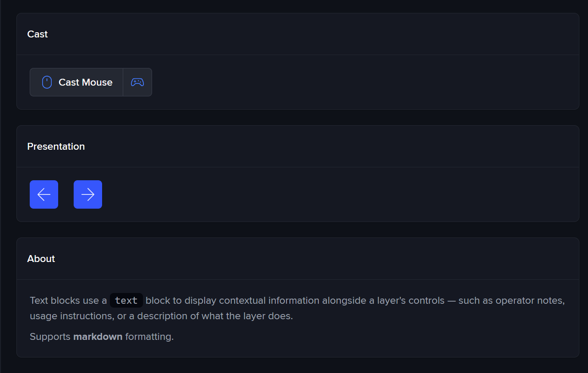Go to previous slide with left arrow

point(44,194)
